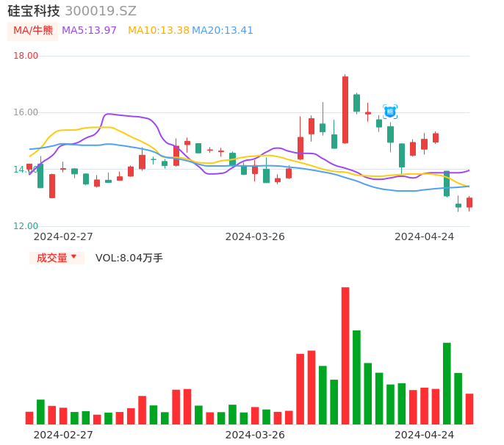The width and height of the screenshot is (504, 445).
Task: Click the 12.00 price axis label
Action: tap(26, 226)
